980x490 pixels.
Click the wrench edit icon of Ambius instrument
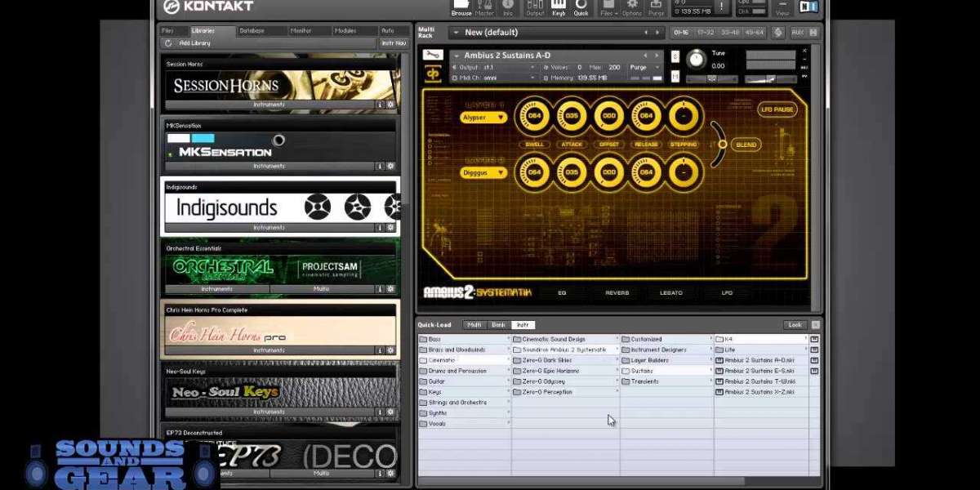point(433,56)
